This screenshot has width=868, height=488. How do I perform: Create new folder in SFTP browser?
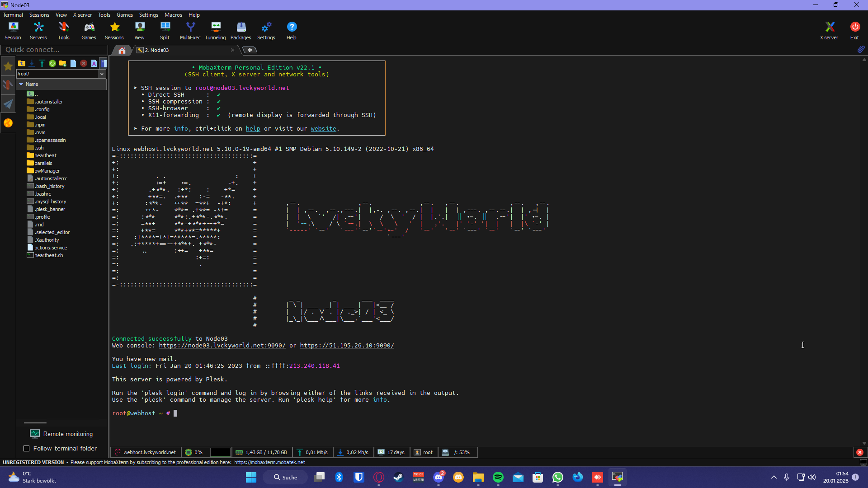(x=63, y=63)
